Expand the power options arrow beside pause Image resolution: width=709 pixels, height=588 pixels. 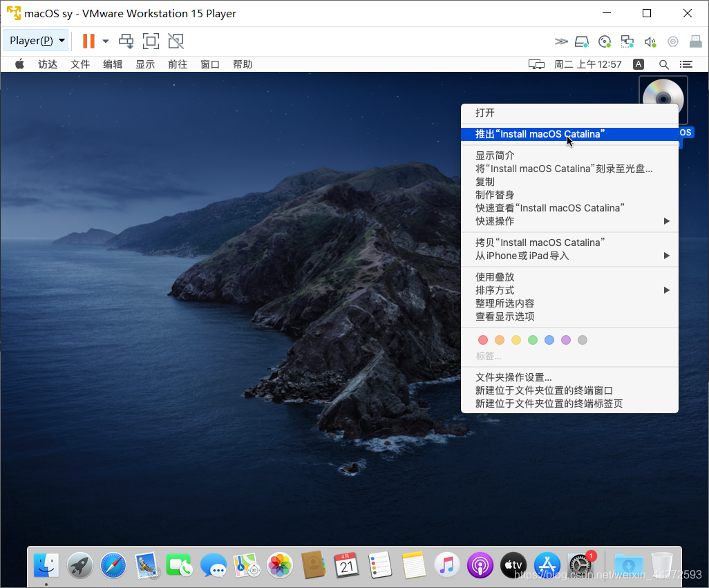[x=106, y=41]
